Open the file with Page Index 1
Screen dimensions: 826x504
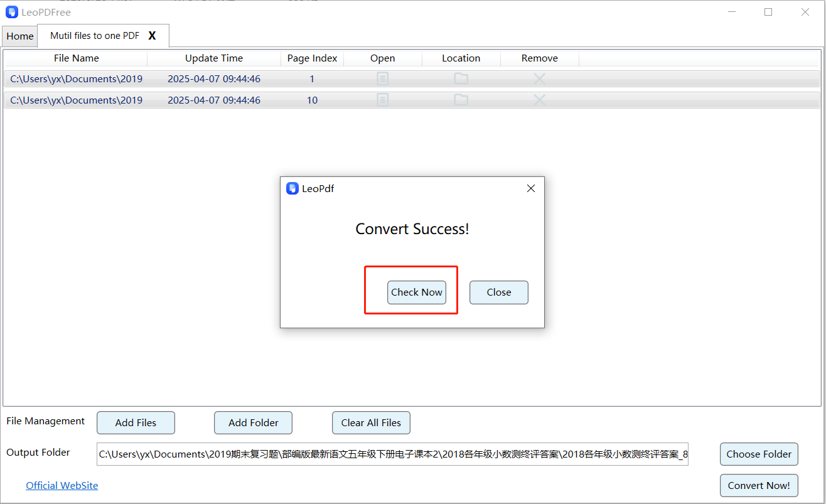click(x=383, y=79)
